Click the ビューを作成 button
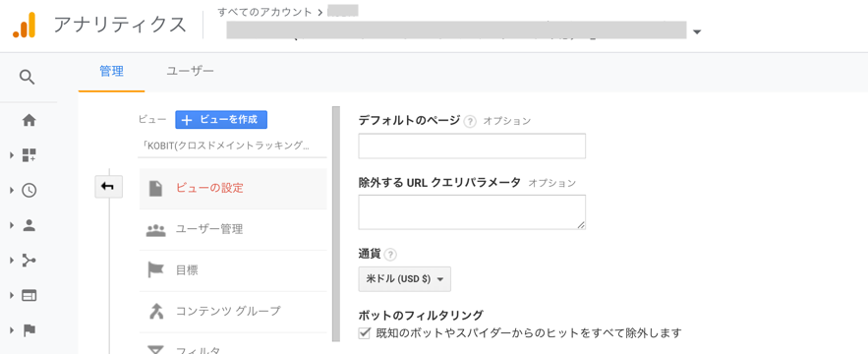The image size is (868, 354). pos(221,120)
